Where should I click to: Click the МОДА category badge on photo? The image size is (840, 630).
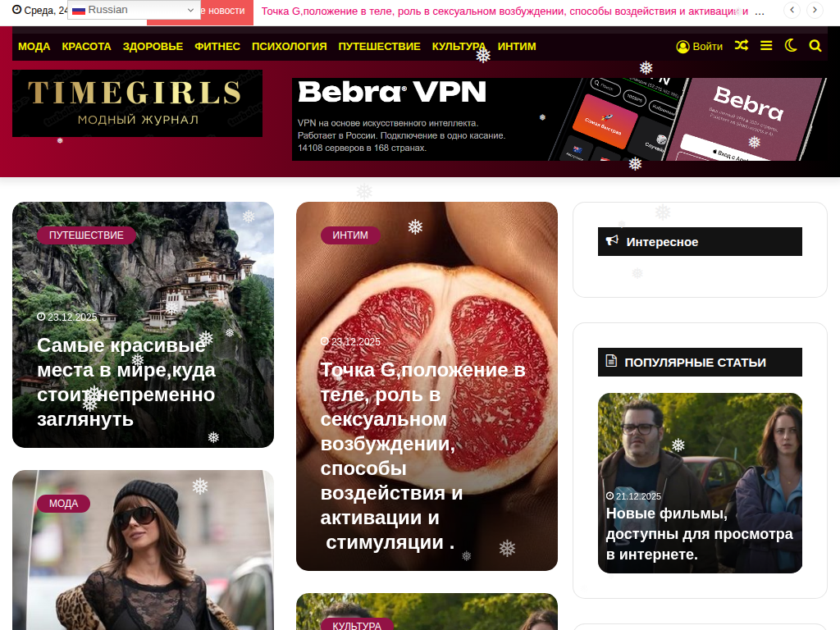[64, 504]
